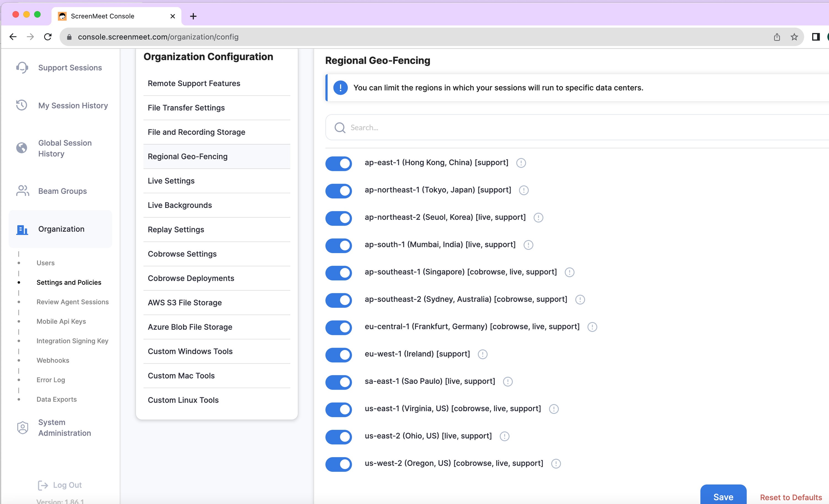Screen dimensions: 829x504
Task: Open Data Exports sidebar link
Action: pyautogui.click(x=57, y=399)
